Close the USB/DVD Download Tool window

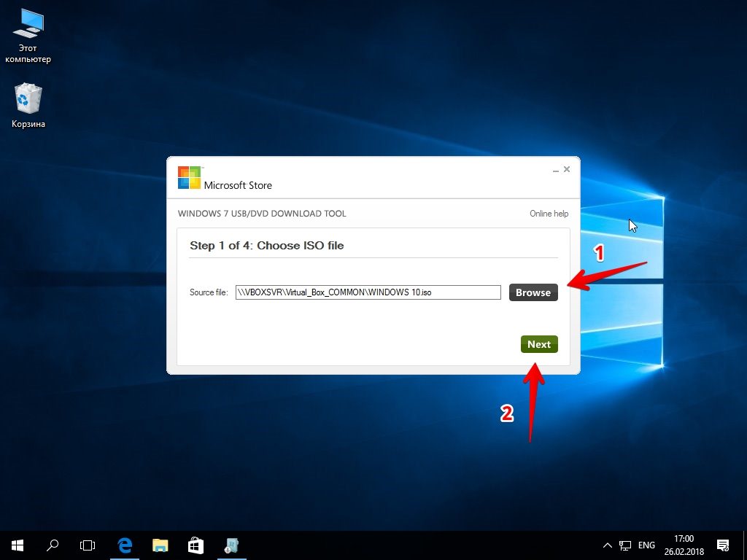pos(566,169)
